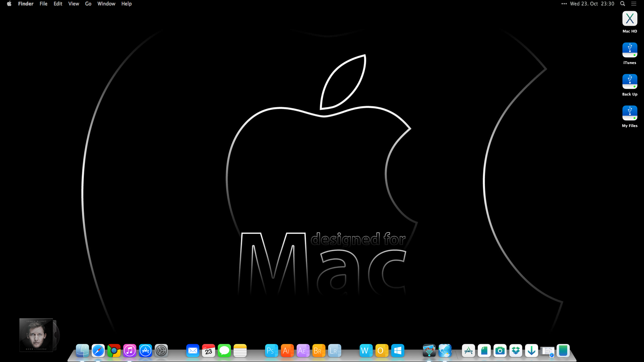Open Microsoft Word (W) dock icon
Image resolution: width=644 pixels, height=362 pixels.
point(366,351)
